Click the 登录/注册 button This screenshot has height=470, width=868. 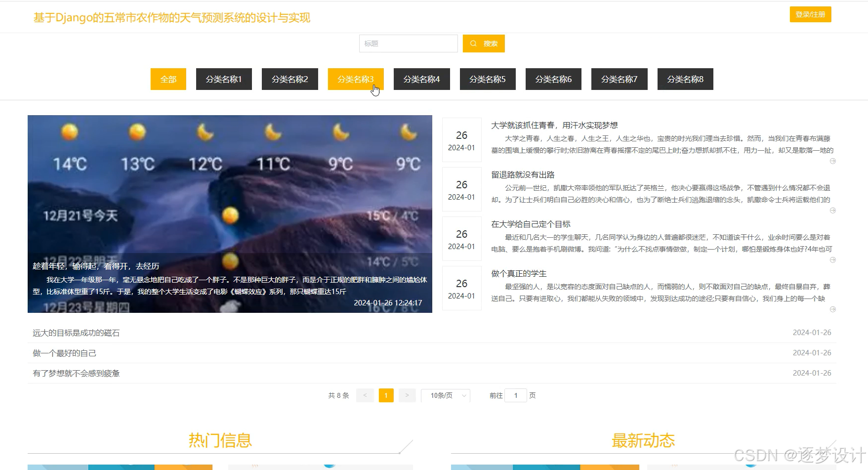pyautogui.click(x=810, y=14)
